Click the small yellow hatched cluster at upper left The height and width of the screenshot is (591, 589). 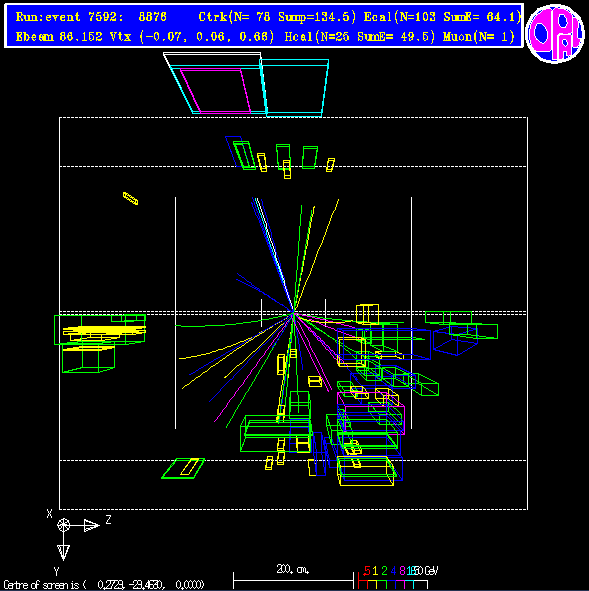tap(130, 198)
